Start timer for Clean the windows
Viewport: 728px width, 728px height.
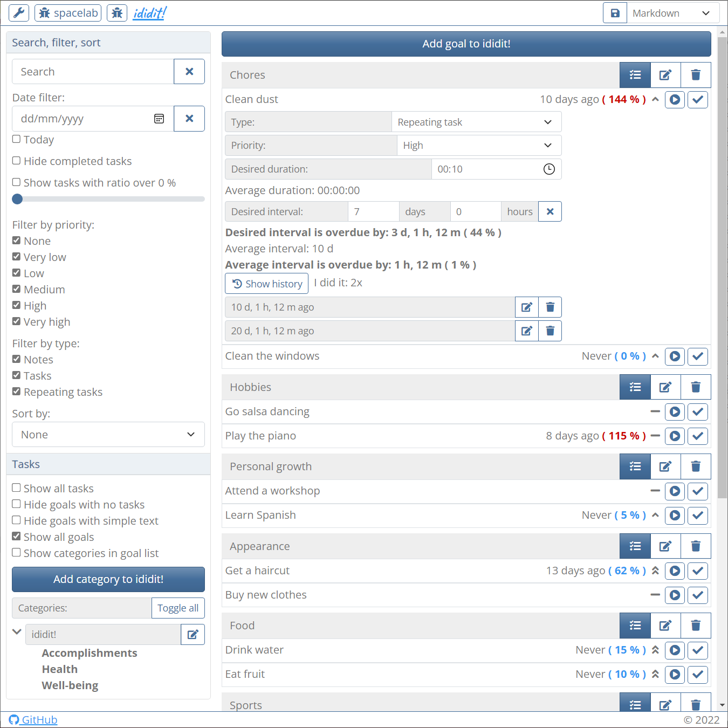pyautogui.click(x=675, y=356)
